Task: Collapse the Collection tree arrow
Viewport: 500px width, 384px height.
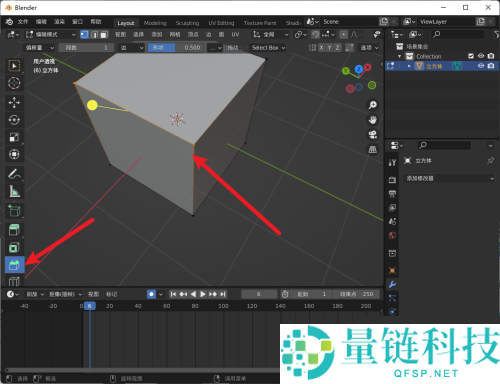Action: (399, 56)
